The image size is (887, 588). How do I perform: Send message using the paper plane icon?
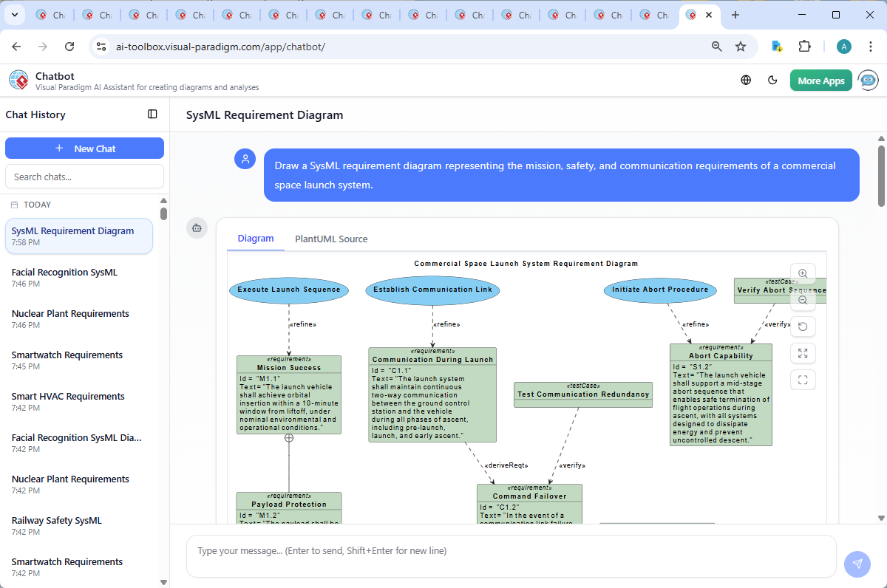click(x=857, y=564)
